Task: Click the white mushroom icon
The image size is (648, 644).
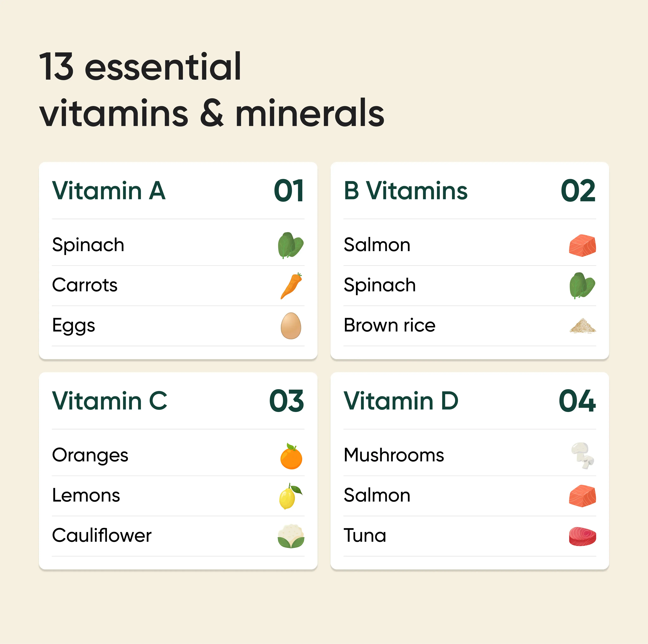Action: click(583, 455)
